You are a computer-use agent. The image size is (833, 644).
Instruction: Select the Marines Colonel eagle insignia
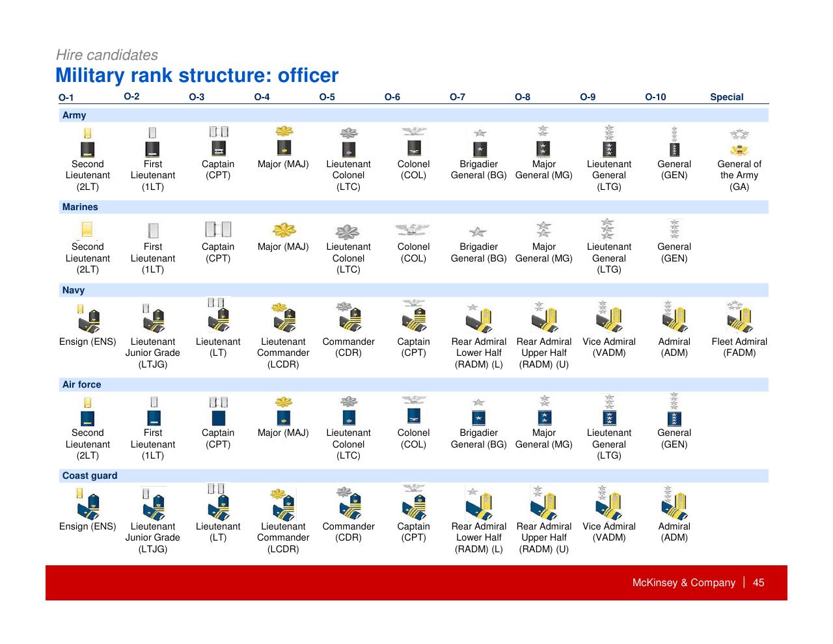413,230
